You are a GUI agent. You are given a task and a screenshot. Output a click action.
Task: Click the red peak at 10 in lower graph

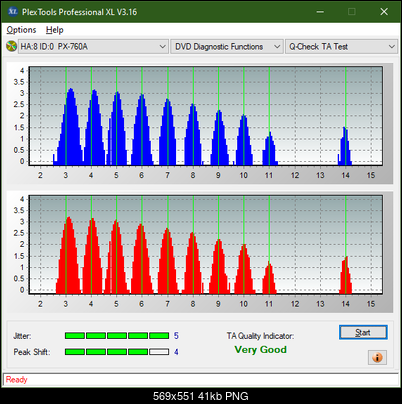click(x=244, y=269)
